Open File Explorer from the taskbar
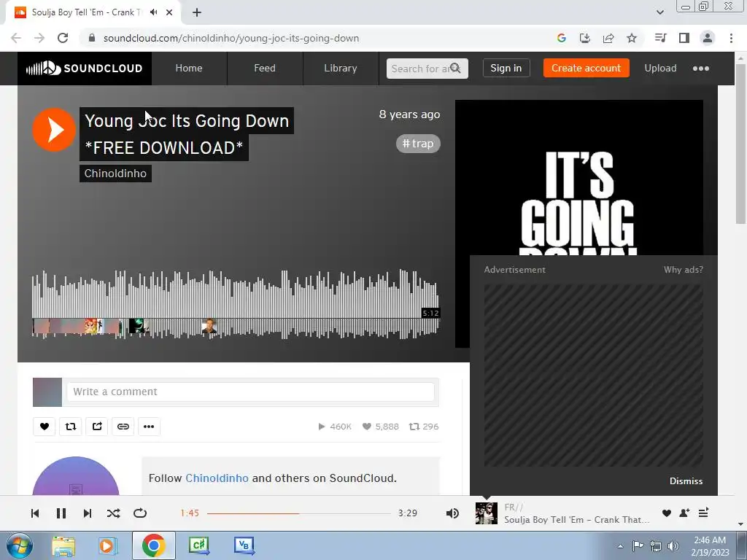Image resolution: width=747 pixels, height=560 pixels. [63, 545]
